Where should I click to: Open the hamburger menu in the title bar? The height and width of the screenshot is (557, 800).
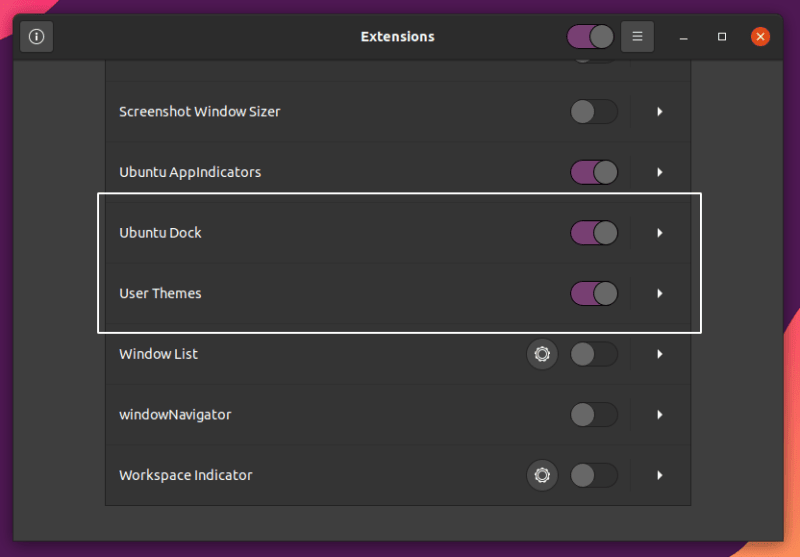coord(637,37)
